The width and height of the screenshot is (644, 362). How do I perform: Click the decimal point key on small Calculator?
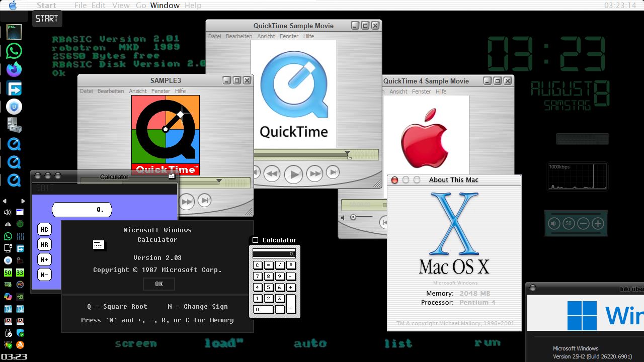tap(280, 309)
